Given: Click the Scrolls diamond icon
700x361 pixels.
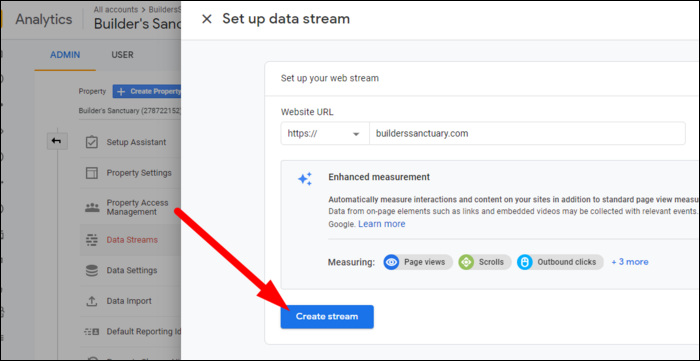Looking at the screenshot, I should tap(466, 262).
